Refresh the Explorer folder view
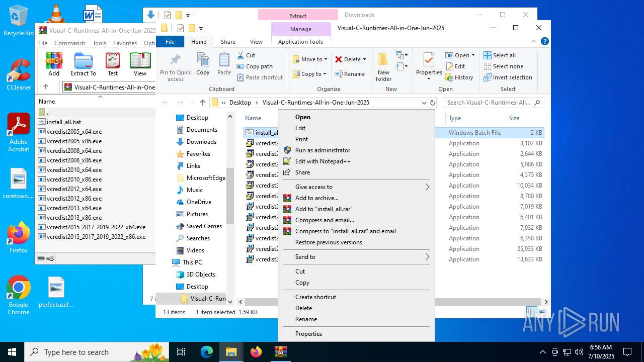Screen dimensions: 644x362 pos(432,103)
